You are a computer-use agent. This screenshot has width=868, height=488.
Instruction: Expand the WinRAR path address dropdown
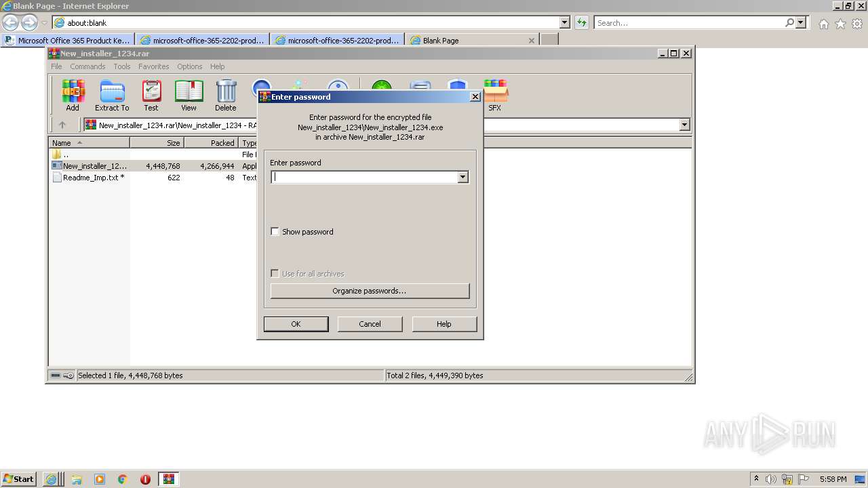(x=684, y=125)
